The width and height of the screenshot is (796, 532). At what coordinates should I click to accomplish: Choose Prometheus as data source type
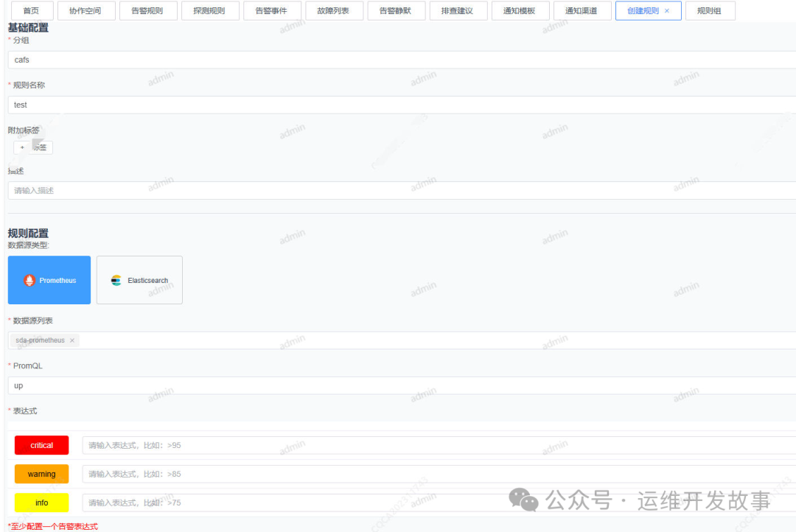click(x=49, y=280)
